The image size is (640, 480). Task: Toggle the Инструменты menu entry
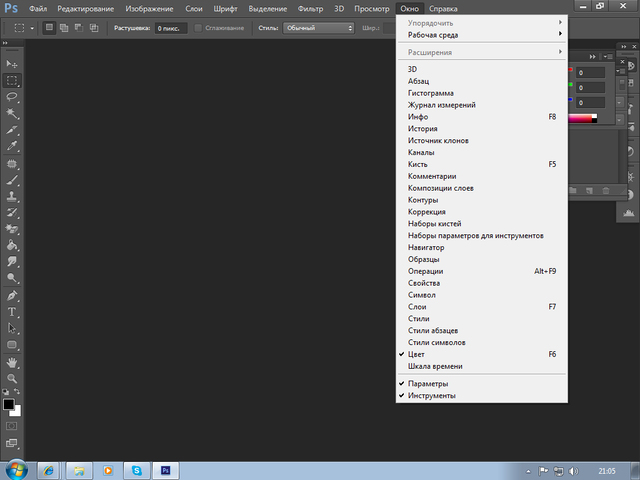(482, 396)
